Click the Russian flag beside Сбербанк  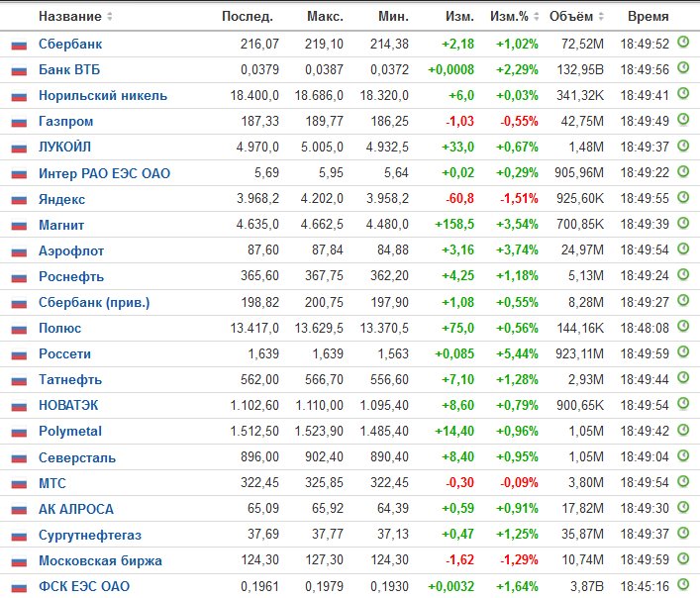(x=19, y=46)
